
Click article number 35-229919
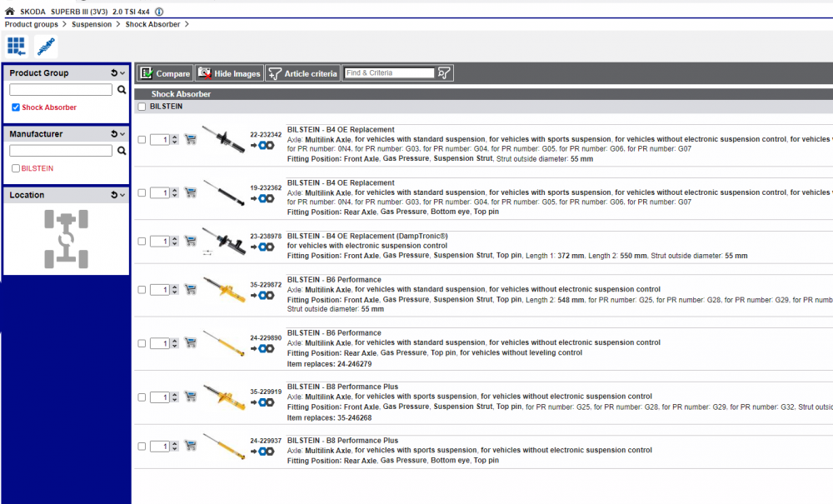point(266,392)
